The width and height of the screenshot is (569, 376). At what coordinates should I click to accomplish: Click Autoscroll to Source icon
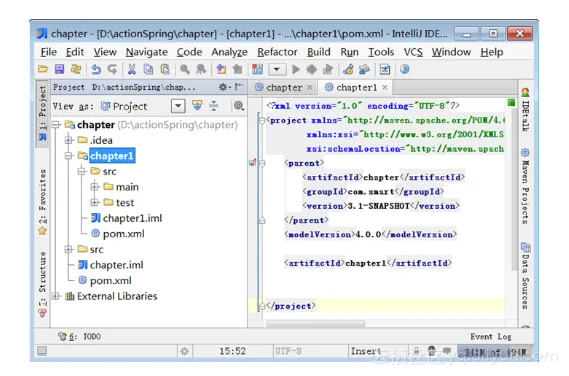[x=197, y=106]
